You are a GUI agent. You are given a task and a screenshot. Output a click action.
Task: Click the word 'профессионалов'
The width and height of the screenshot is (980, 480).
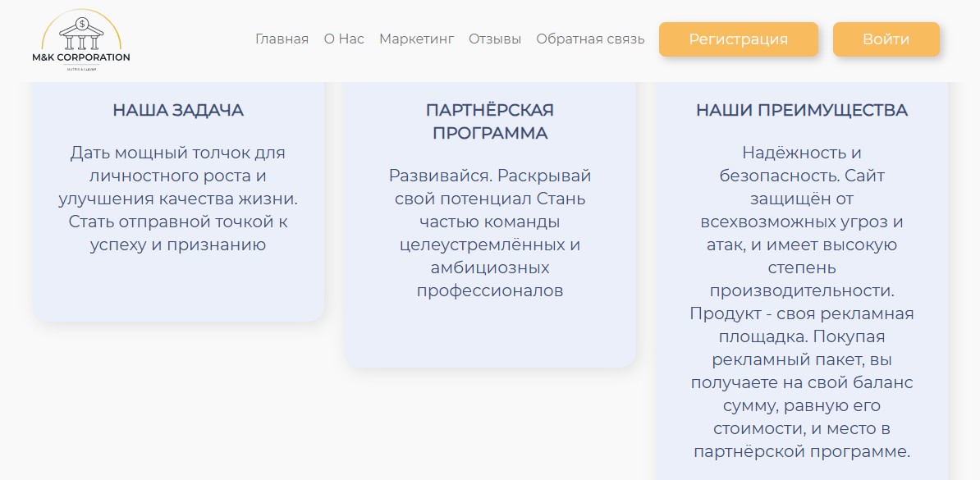[x=490, y=290]
